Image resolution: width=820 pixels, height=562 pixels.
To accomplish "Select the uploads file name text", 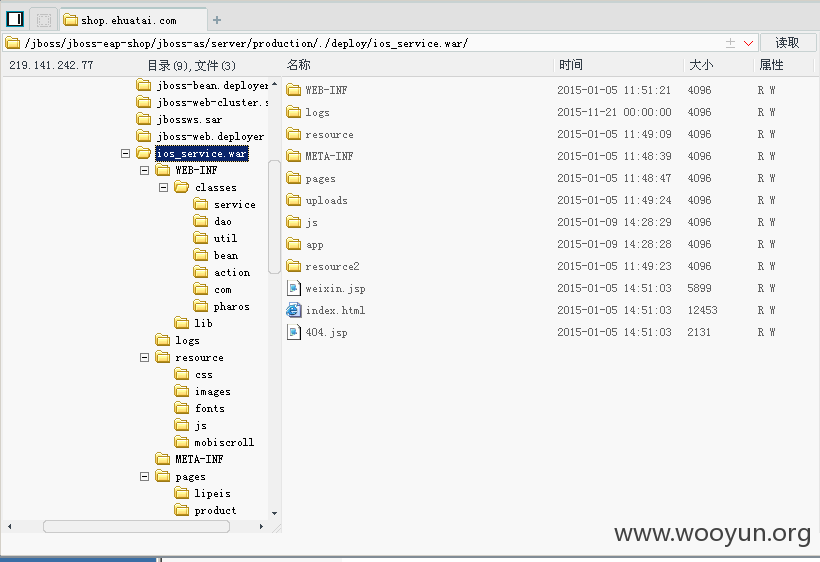I will [327, 200].
